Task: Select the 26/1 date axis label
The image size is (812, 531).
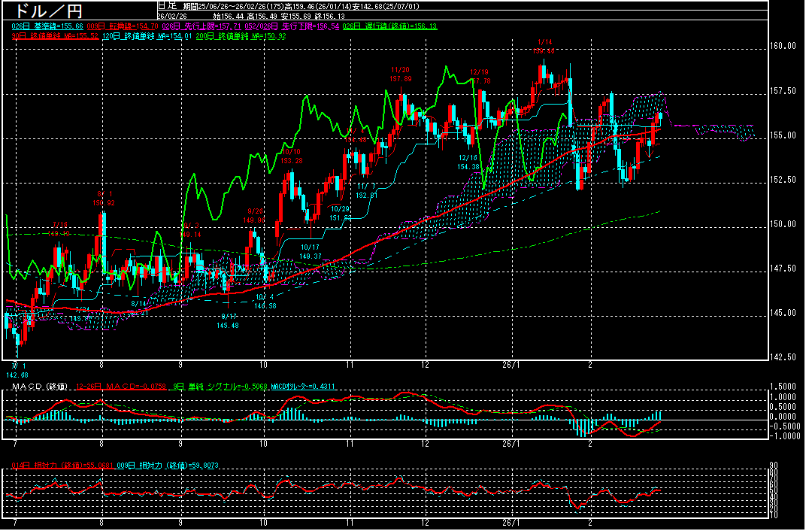Action: click(x=511, y=365)
